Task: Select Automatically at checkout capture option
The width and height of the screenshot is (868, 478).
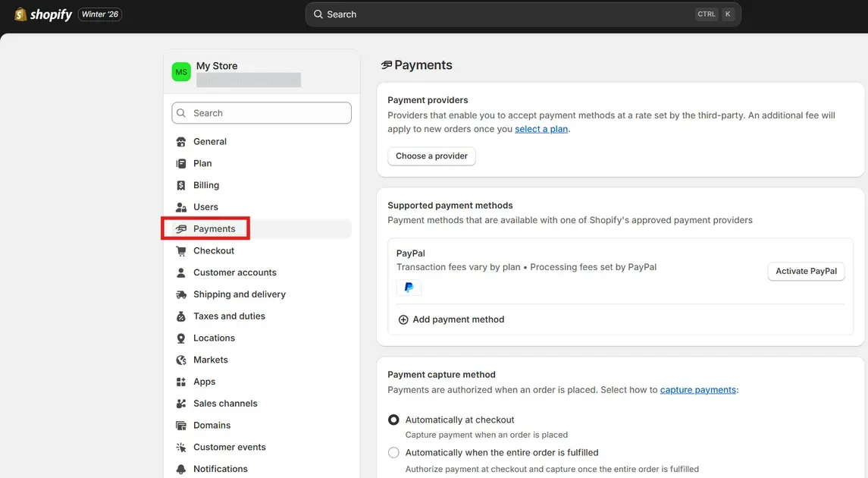Action: point(393,420)
